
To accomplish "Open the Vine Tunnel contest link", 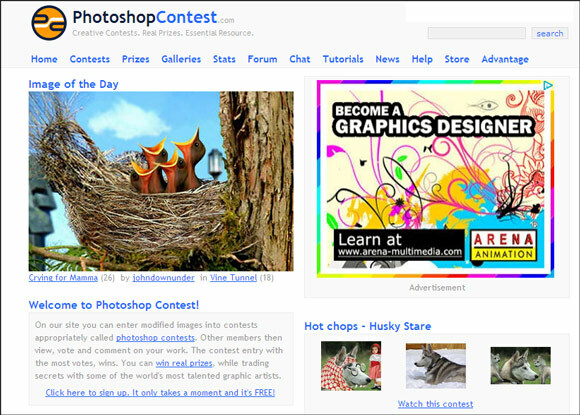I will (x=233, y=278).
